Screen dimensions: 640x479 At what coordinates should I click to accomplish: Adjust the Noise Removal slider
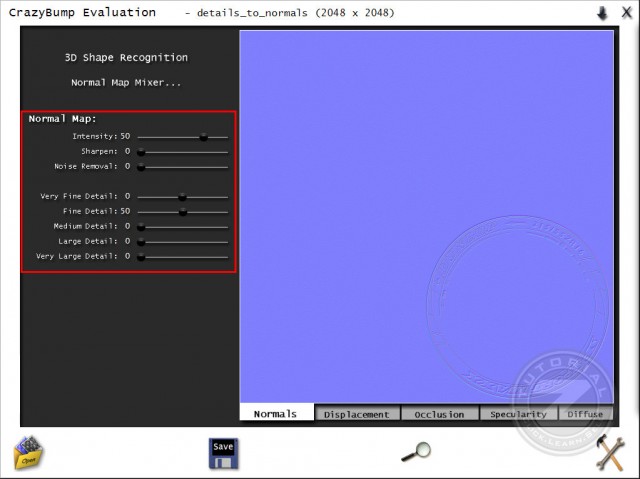(182, 167)
